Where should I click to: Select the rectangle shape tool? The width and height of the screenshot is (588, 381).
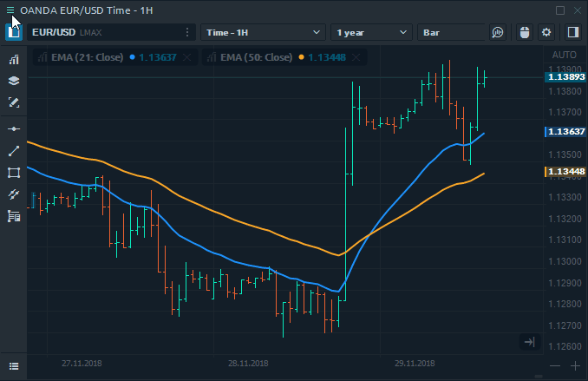pyautogui.click(x=14, y=173)
